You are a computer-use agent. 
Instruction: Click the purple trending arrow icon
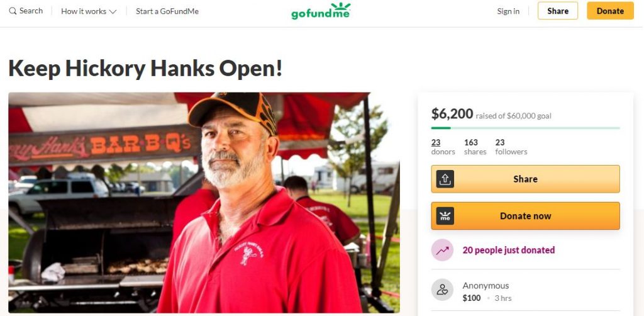[442, 251]
